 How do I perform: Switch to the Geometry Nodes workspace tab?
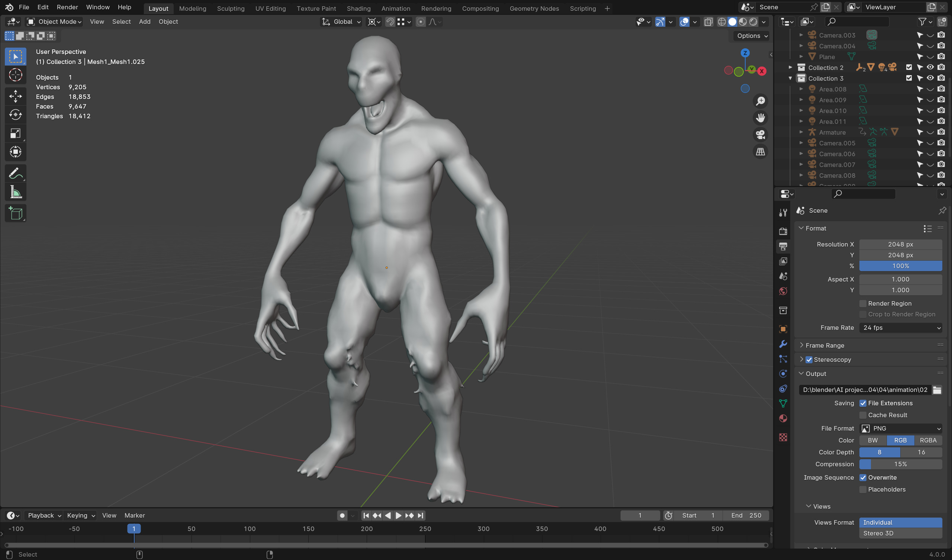[x=534, y=8]
